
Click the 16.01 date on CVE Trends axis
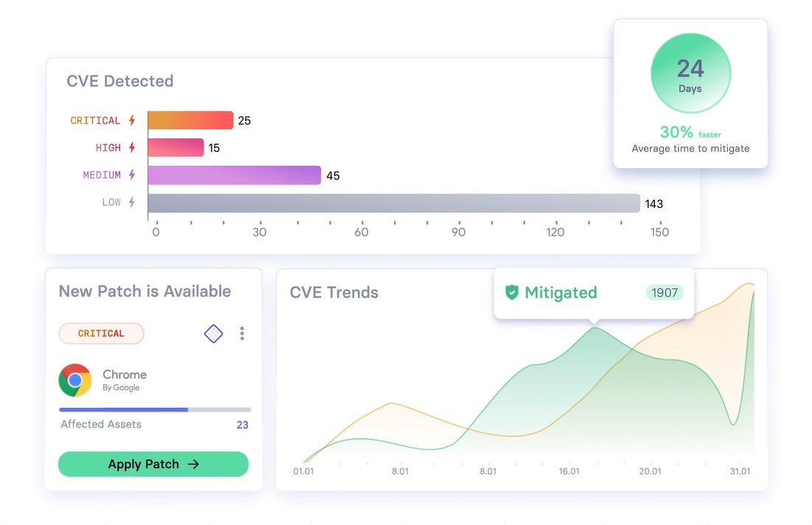569,471
